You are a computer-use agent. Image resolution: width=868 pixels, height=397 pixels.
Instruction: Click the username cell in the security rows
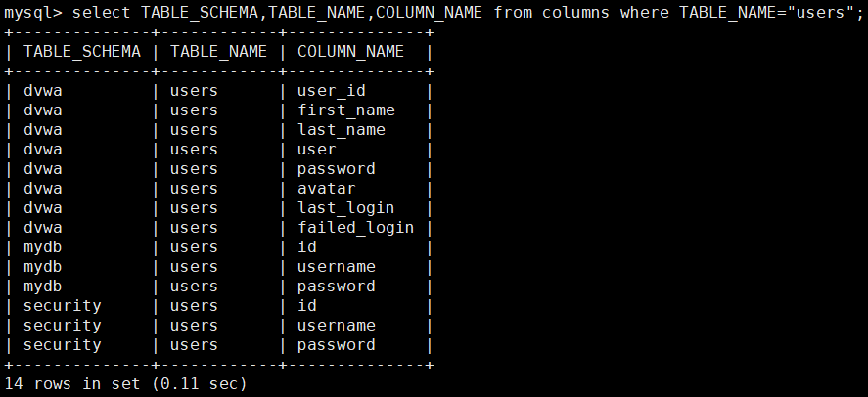point(336,326)
